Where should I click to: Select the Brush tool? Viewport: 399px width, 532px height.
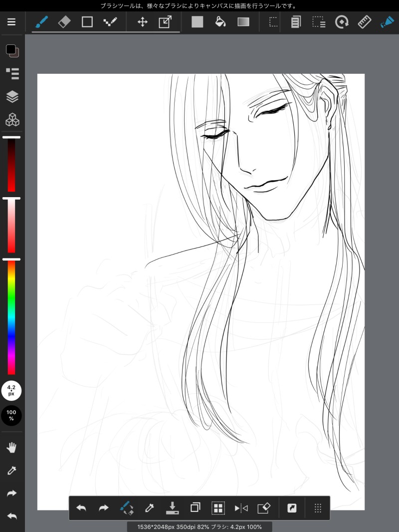click(x=41, y=22)
